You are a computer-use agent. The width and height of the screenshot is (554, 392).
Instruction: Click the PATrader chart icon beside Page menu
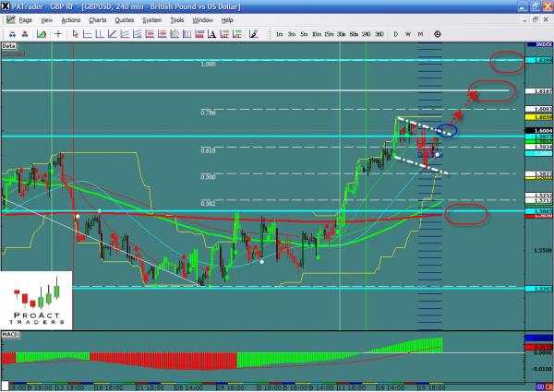tap(9, 18)
